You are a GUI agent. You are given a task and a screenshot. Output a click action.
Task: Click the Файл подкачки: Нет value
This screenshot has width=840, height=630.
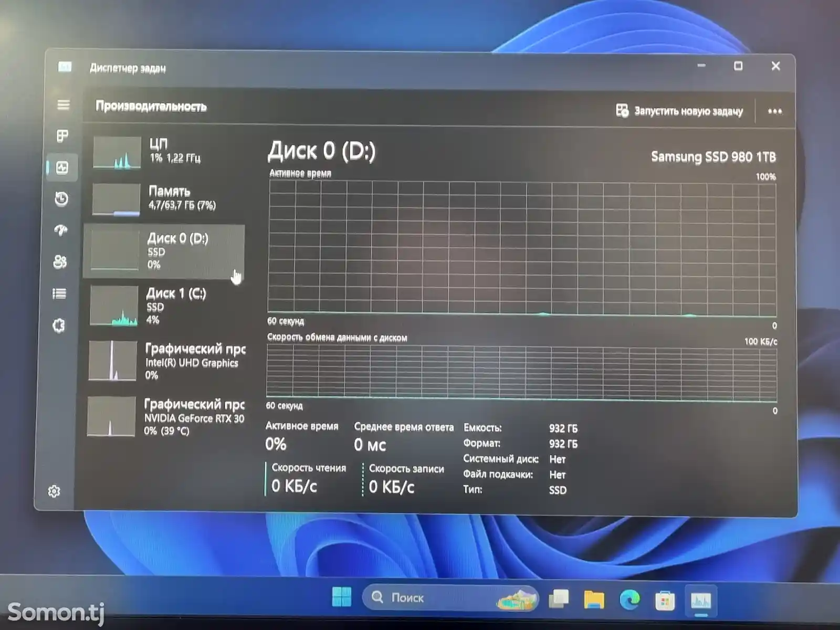(557, 475)
